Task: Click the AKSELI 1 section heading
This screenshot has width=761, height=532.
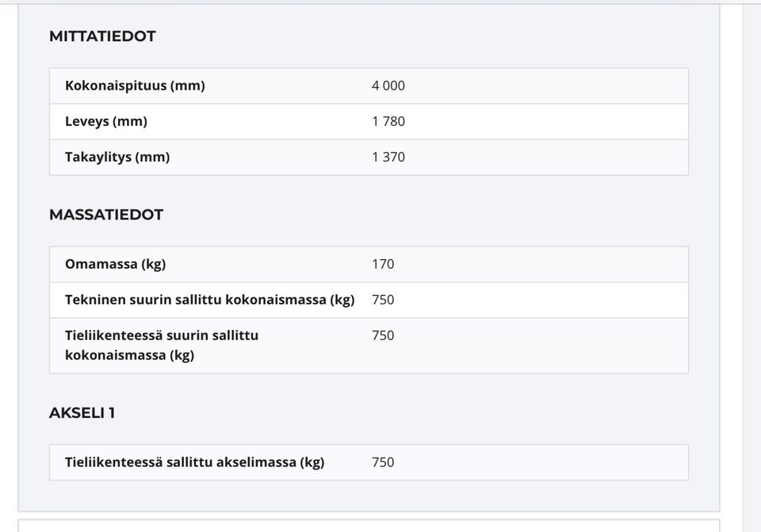Action: (x=82, y=413)
